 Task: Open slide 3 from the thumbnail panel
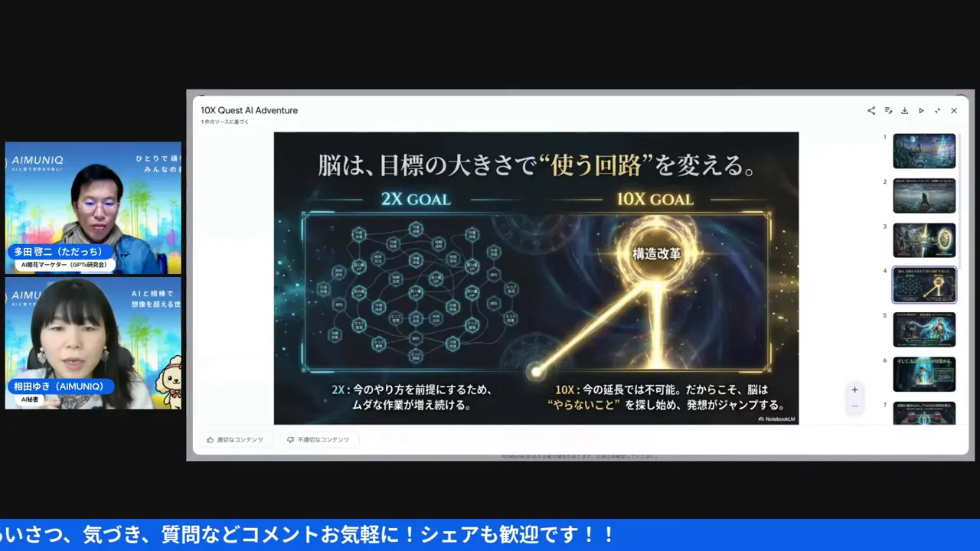[924, 240]
